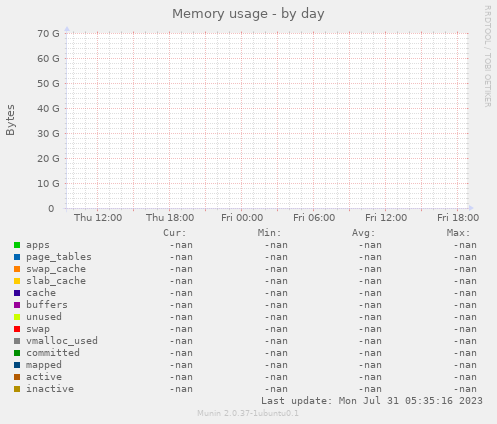497x424 pixels.
Task: Select the 'swap' legend label
Action: tap(38, 329)
